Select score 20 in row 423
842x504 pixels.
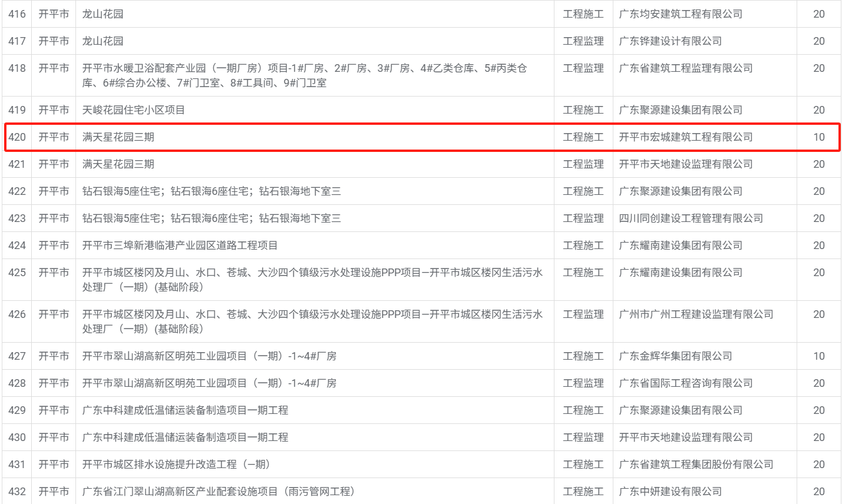(x=819, y=218)
